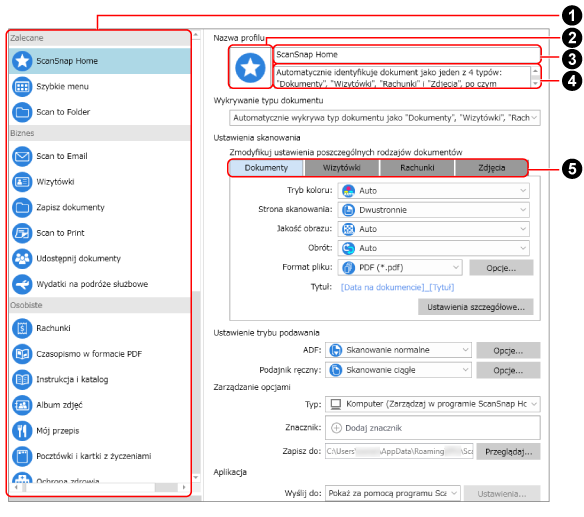Click the Znacznik tag field
The width and height of the screenshot is (584, 517).
tap(432, 428)
